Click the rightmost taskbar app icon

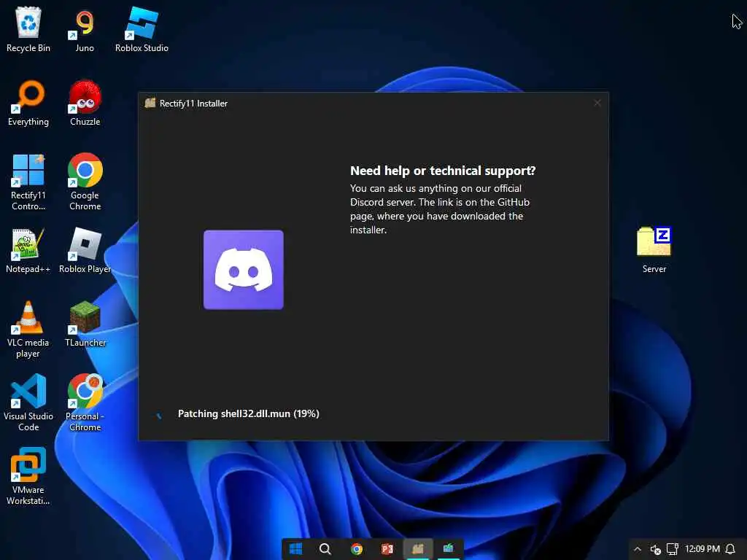click(449, 549)
